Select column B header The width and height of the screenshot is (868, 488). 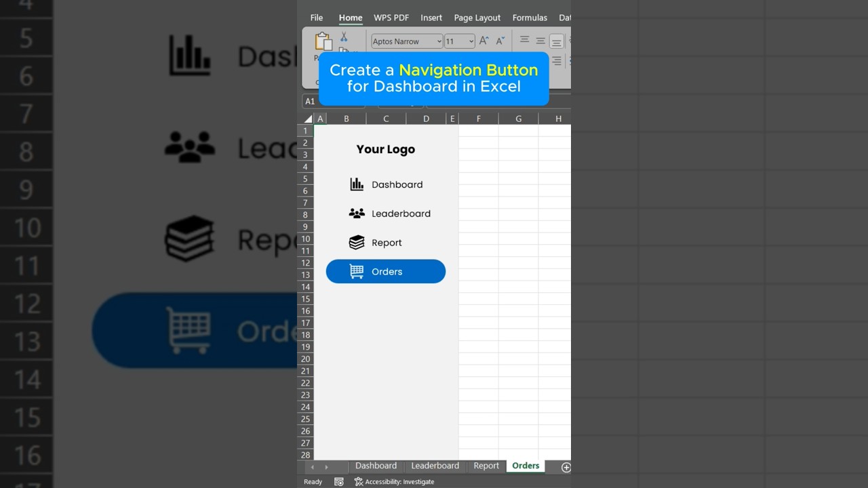click(x=347, y=119)
